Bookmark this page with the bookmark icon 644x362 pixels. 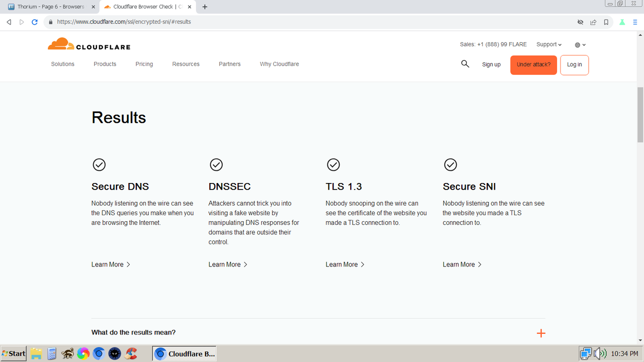point(606,22)
